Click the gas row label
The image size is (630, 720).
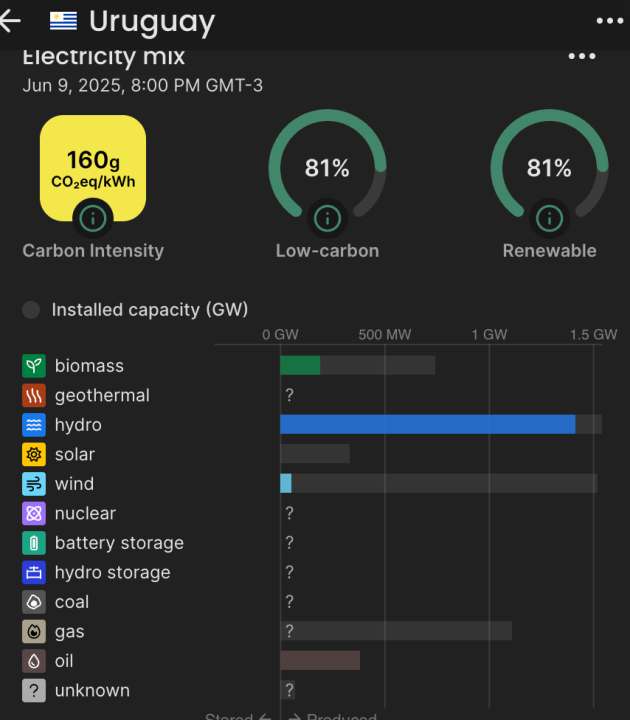pos(71,631)
